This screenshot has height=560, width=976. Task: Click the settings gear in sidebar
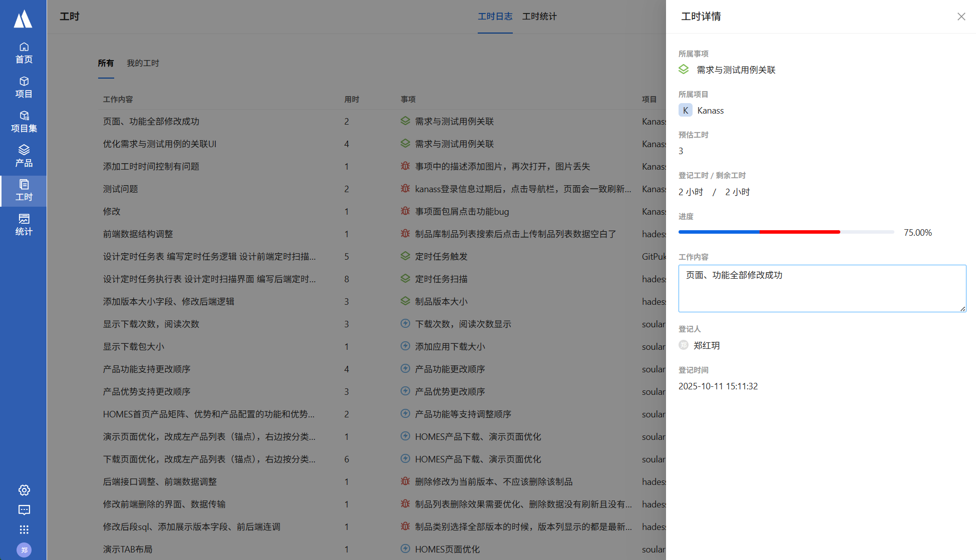(24, 490)
